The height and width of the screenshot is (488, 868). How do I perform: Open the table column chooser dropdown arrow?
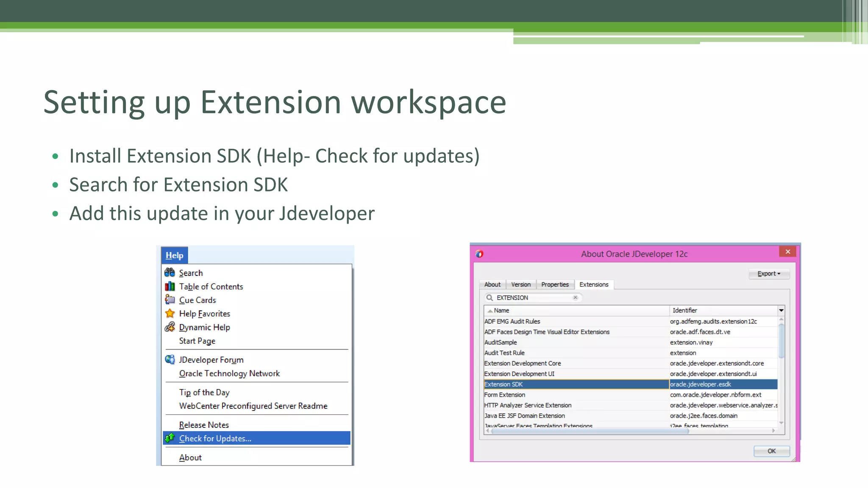[781, 311]
